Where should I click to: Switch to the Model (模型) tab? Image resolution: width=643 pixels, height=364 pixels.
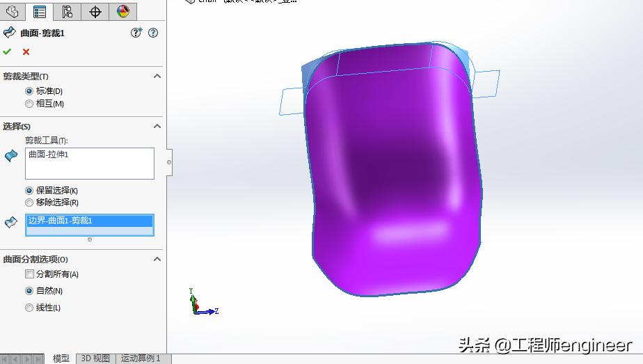pos(61,358)
